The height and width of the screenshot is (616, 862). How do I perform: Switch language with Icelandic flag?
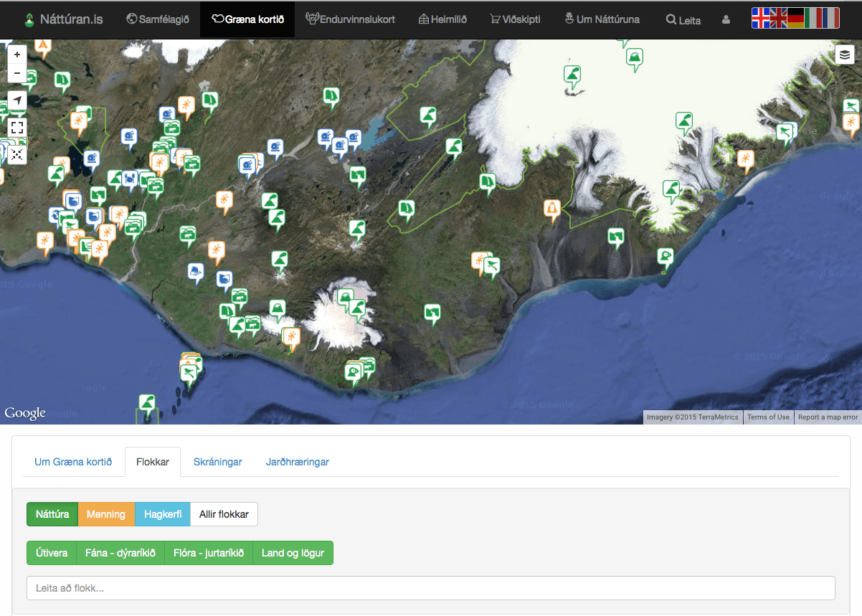[760, 18]
